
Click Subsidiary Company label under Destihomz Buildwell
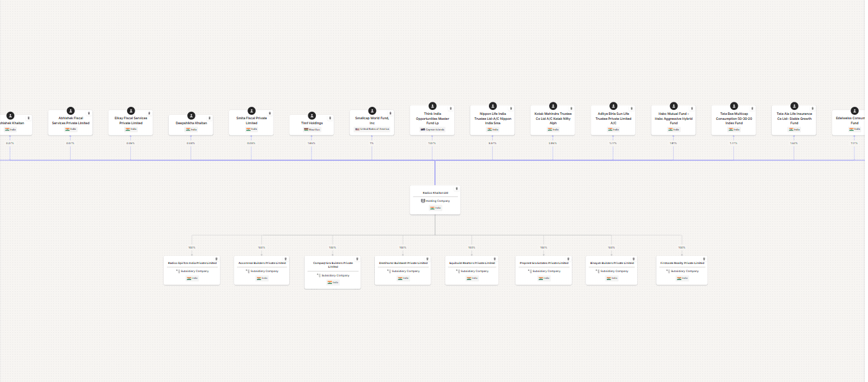coord(404,271)
